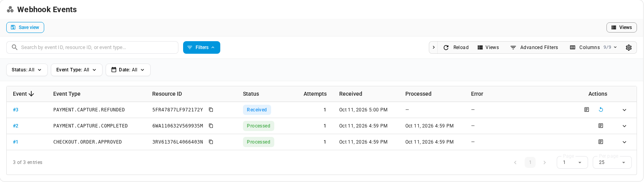Open event #2 link
Viewport: 644px width, 182px height.
[x=16, y=126]
